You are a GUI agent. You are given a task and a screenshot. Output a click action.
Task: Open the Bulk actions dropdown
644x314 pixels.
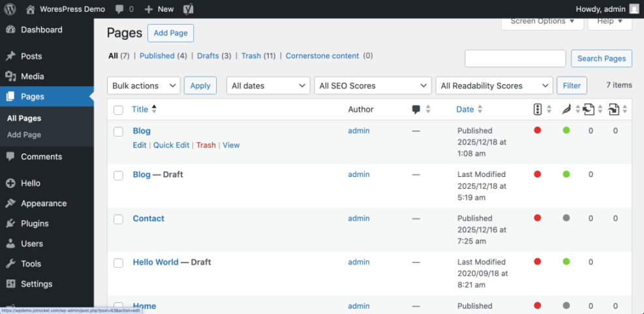144,86
